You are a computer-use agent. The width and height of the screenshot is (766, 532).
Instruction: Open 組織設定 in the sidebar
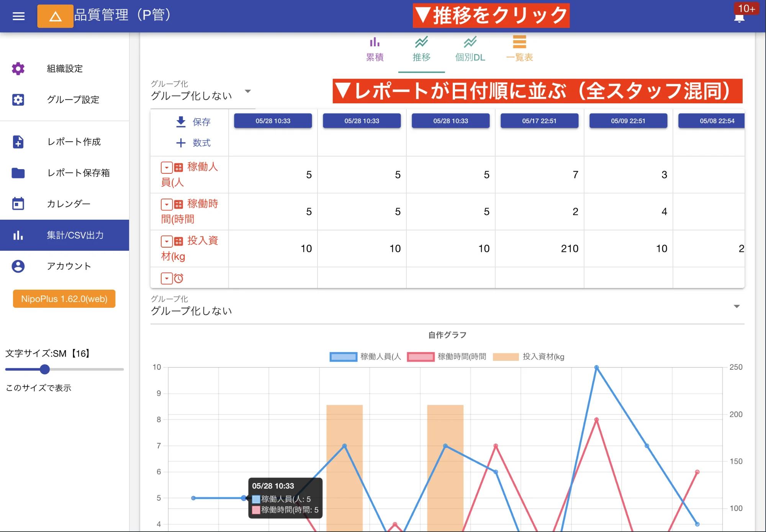(64, 69)
